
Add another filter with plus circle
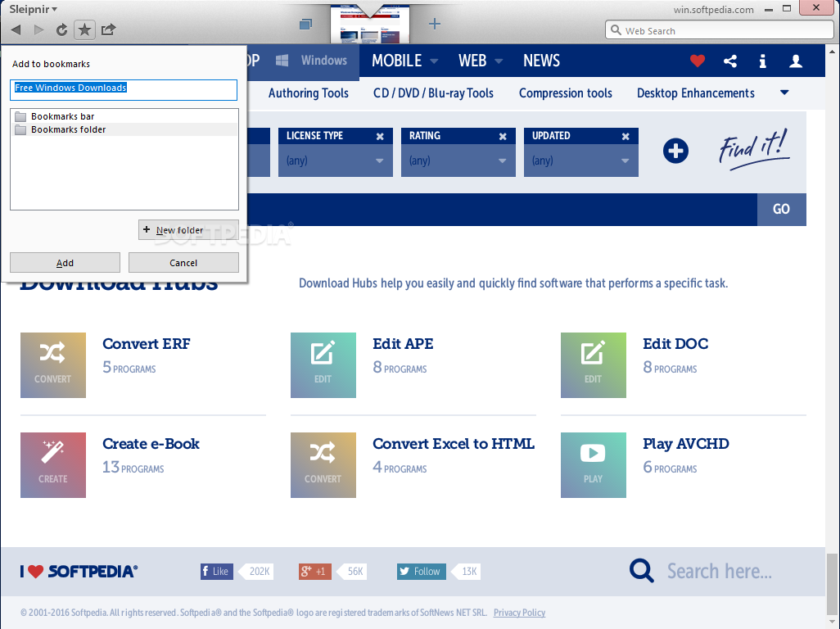click(x=675, y=151)
